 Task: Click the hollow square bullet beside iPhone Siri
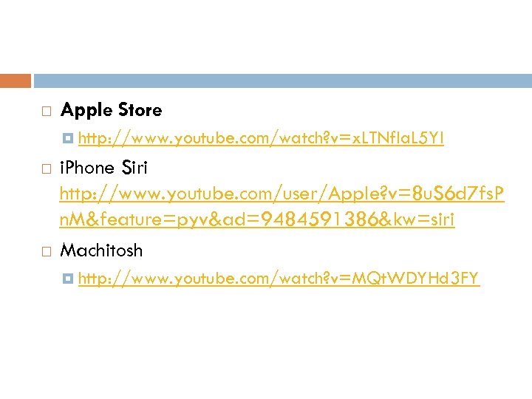pos(47,168)
